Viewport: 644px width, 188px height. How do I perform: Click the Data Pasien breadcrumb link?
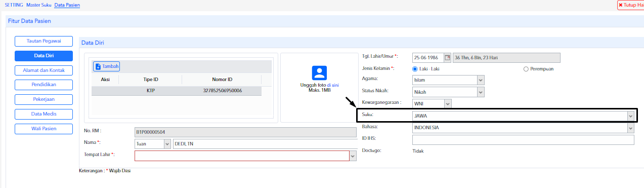coord(67,5)
